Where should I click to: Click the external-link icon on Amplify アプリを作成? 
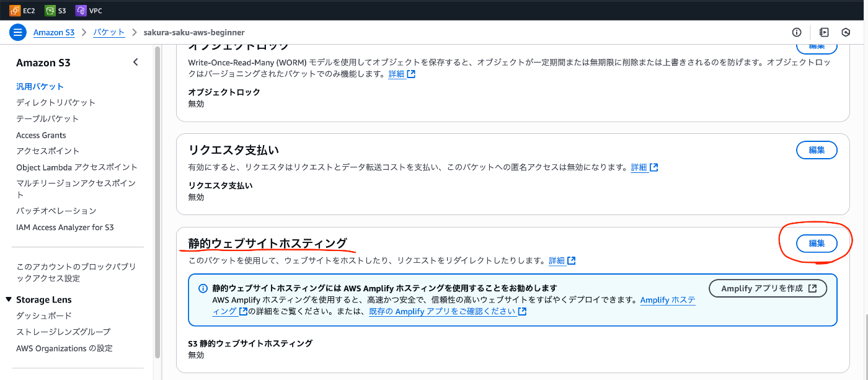813,288
